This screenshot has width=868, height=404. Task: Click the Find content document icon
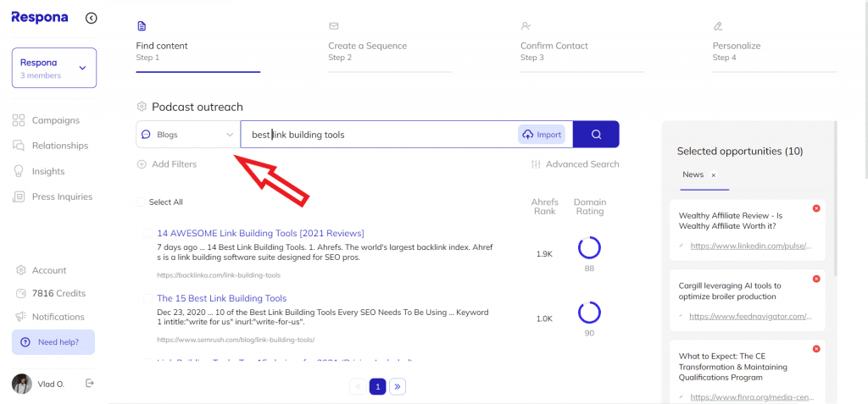pyautogui.click(x=142, y=26)
